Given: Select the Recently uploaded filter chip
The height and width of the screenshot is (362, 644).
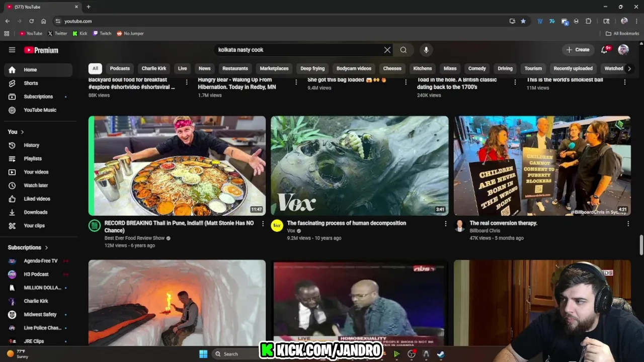Looking at the screenshot, I should pyautogui.click(x=573, y=68).
